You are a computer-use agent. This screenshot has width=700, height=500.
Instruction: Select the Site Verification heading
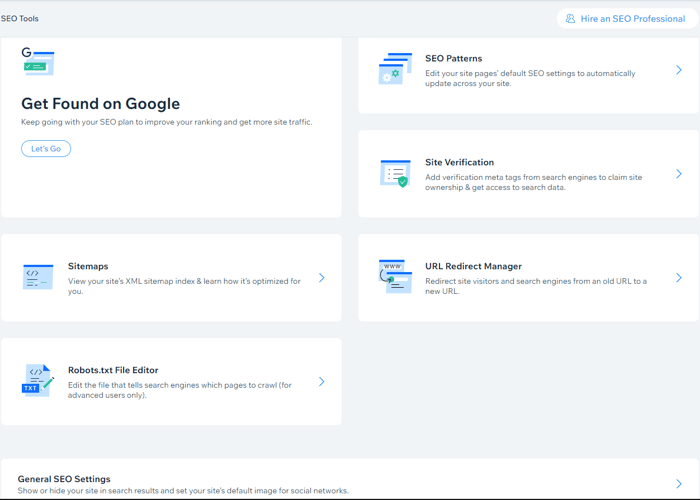click(459, 162)
